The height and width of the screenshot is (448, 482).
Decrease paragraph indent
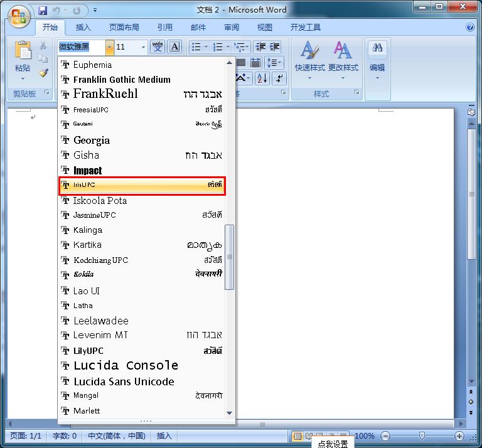[x=260, y=46]
